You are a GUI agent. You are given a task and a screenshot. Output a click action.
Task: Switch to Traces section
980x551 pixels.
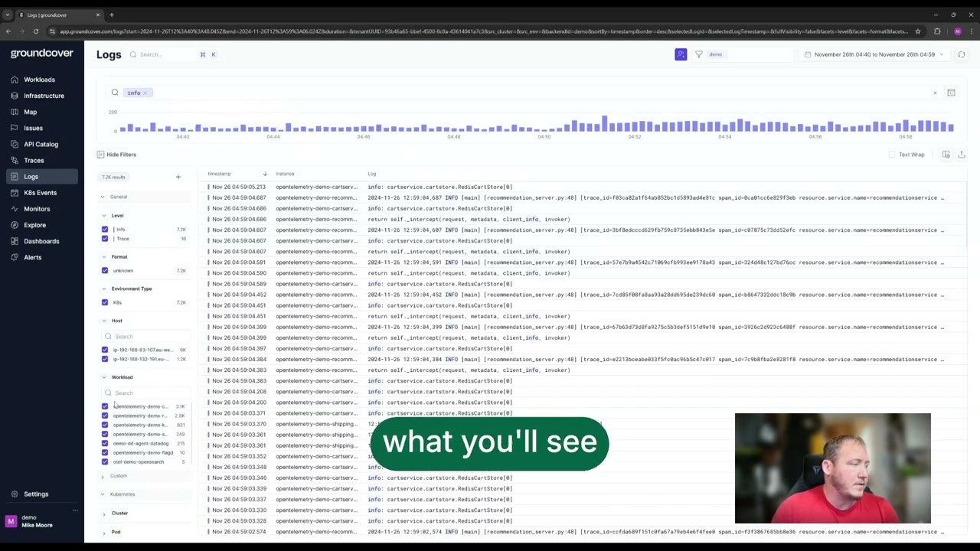(34, 160)
